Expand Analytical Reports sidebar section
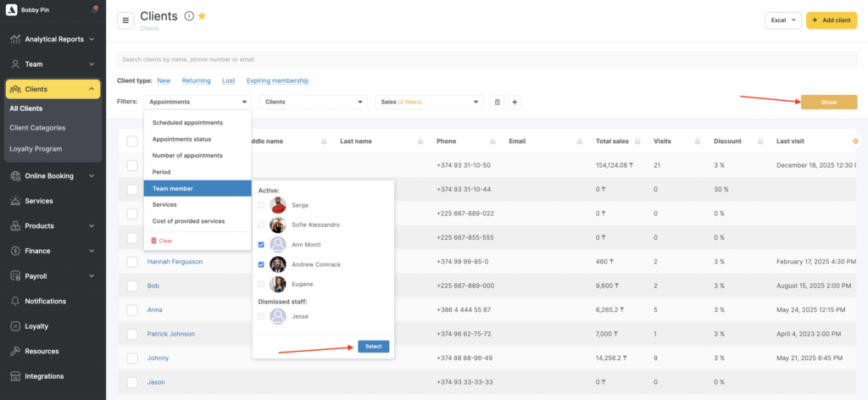The width and height of the screenshot is (868, 400). pyautogui.click(x=53, y=39)
